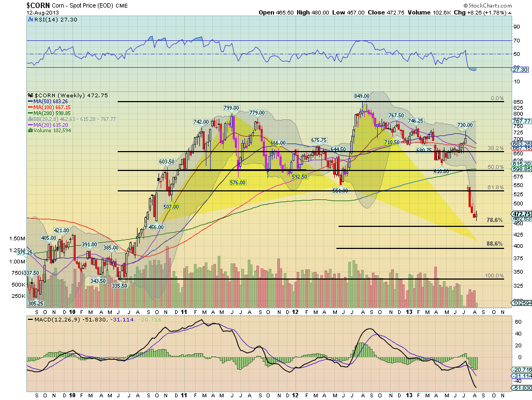Click the 746.25 price label

[415, 120]
